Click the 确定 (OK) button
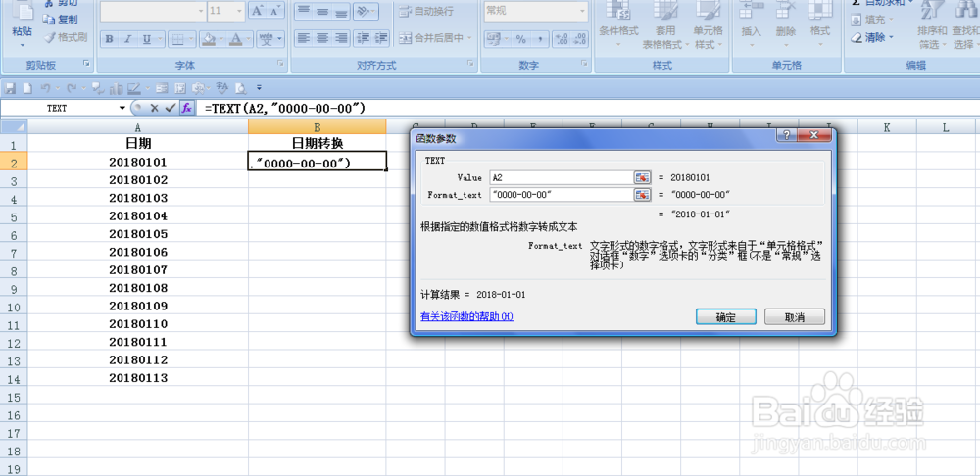Screen dimensions: 980x476 (725, 316)
